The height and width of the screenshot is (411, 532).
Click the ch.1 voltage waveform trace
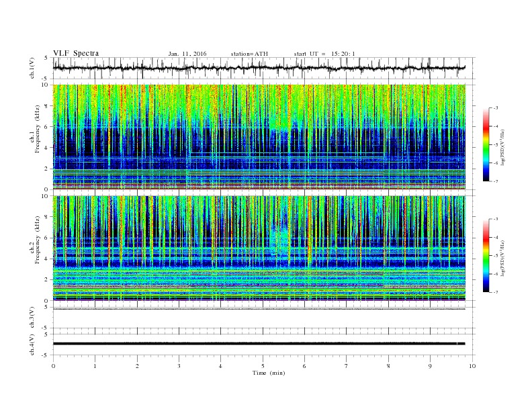(259, 68)
